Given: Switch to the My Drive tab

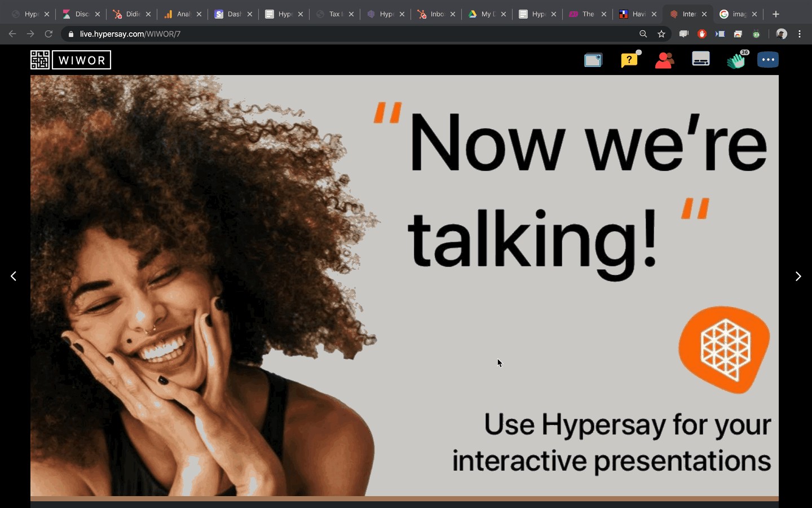Looking at the screenshot, I should coord(486,14).
